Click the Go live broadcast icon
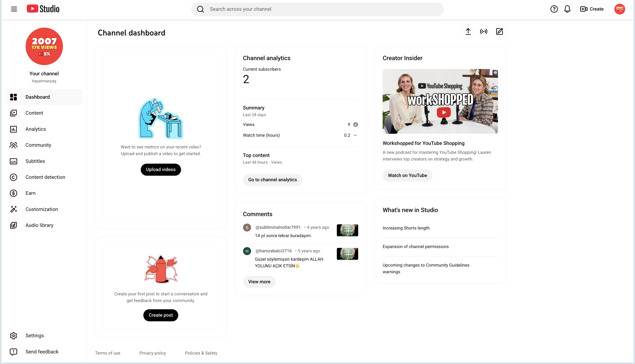 click(x=484, y=32)
